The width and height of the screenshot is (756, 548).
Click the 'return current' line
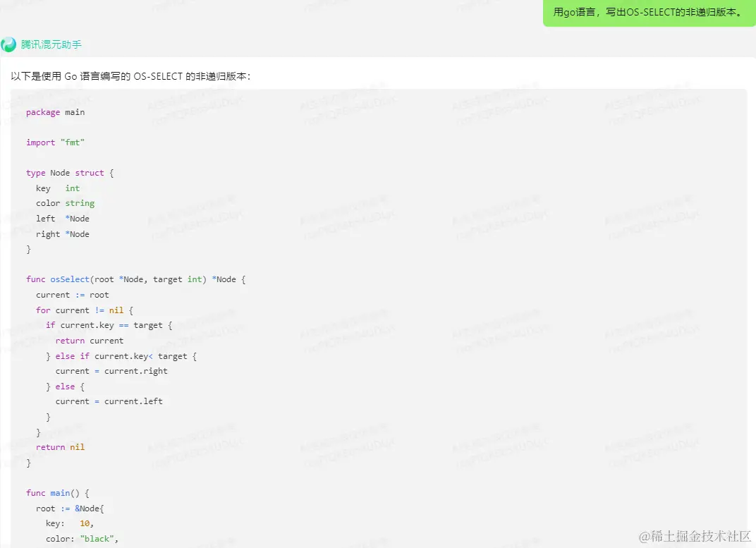pos(90,341)
